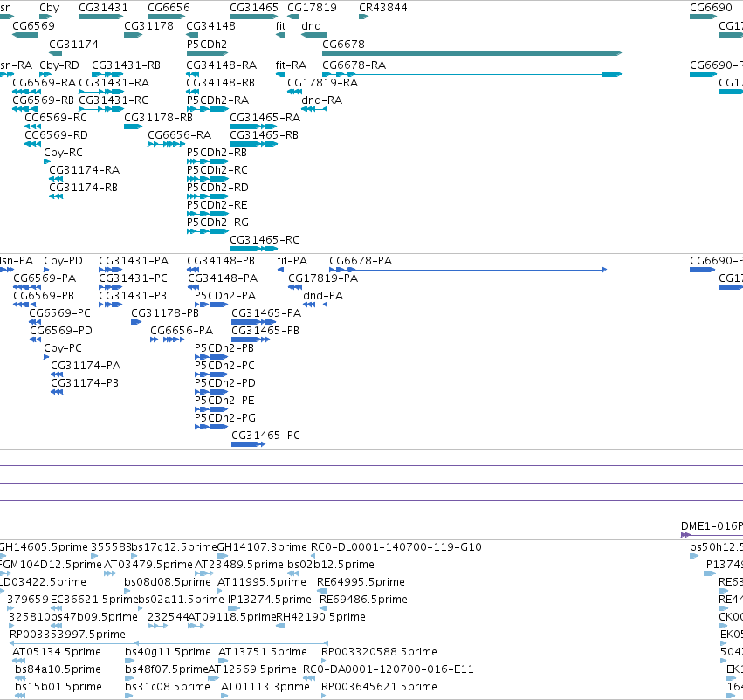743x700 pixels.
Task: Select the CG31174 gene label
Action: (x=74, y=44)
